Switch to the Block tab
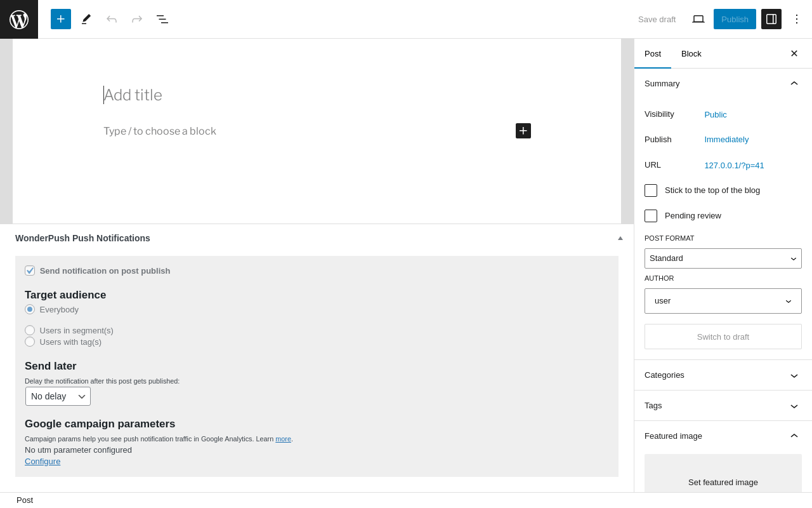 tap(691, 53)
